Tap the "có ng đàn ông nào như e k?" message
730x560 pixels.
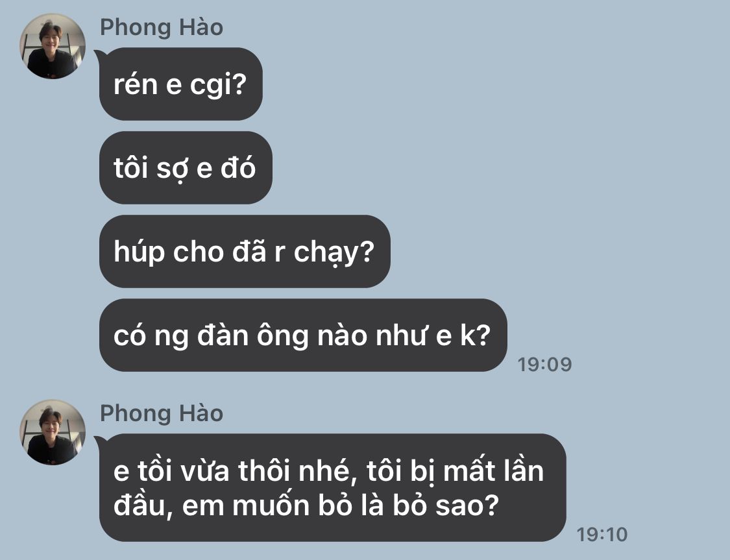tap(302, 335)
